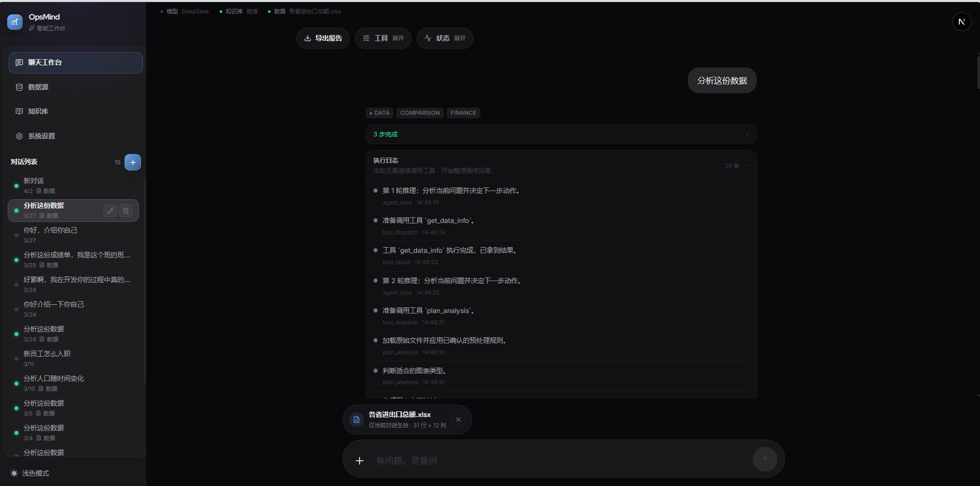Image resolution: width=980 pixels, height=486 pixels.
Task: Click the plus attachment icon in input bar
Action: [x=360, y=460]
